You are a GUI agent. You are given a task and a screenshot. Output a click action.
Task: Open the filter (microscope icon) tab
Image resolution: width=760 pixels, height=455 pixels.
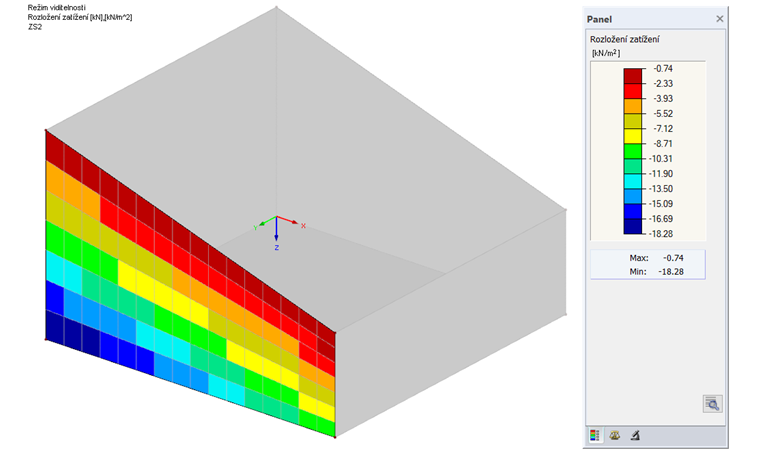point(635,435)
